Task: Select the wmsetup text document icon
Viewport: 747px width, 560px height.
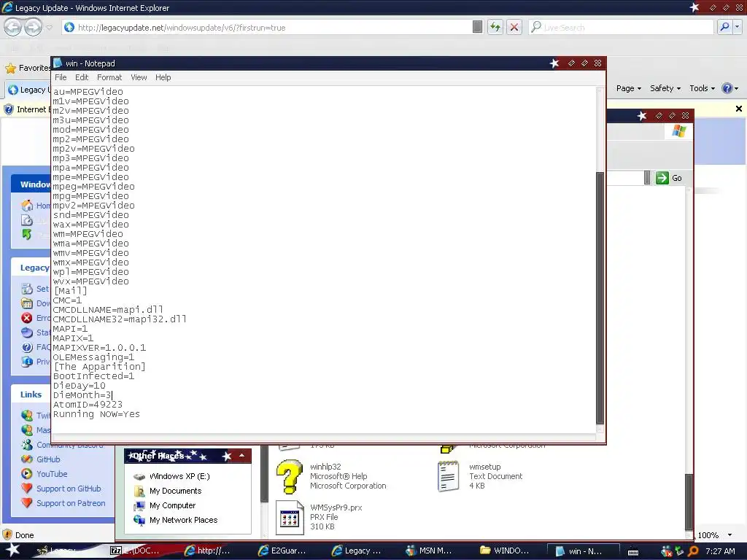Action: tap(449, 476)
